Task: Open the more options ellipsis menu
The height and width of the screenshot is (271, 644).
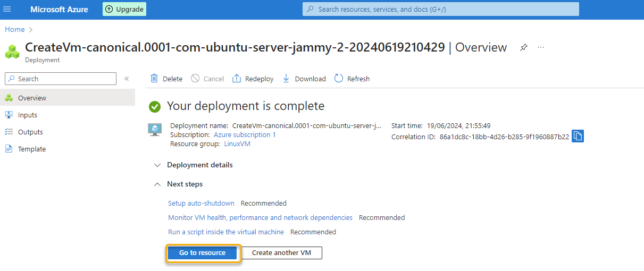Action: [541, 47]
